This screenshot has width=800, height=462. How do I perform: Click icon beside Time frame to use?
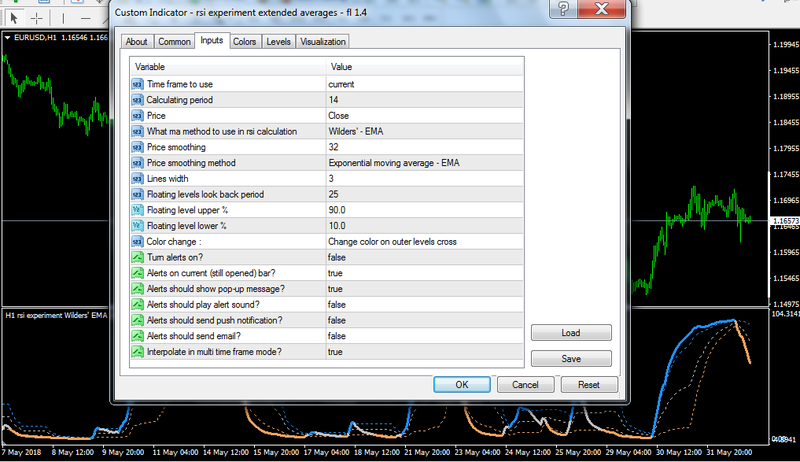(137, 84)
